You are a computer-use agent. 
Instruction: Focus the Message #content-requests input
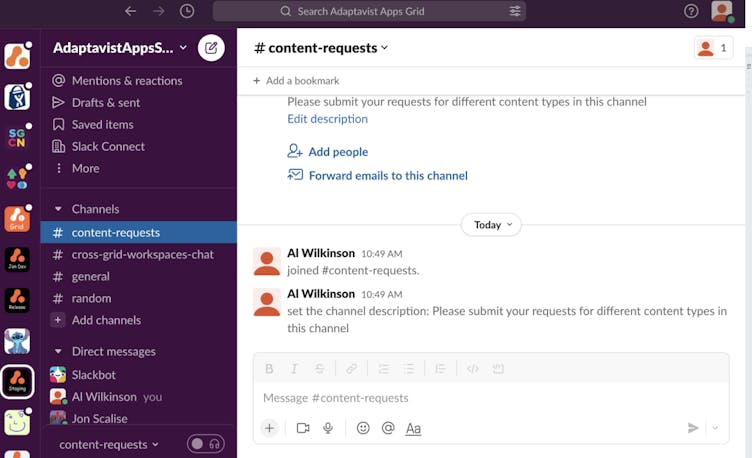tap(491, 398)
